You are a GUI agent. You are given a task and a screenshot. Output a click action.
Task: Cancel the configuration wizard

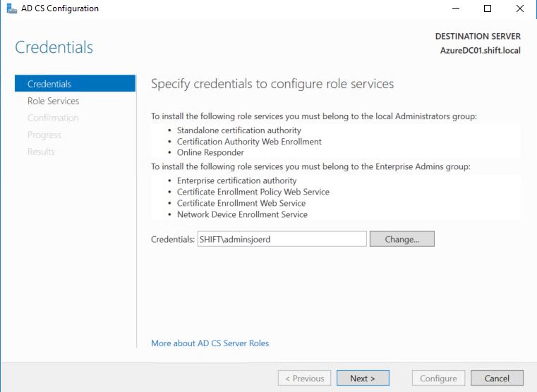coord(497,379)
